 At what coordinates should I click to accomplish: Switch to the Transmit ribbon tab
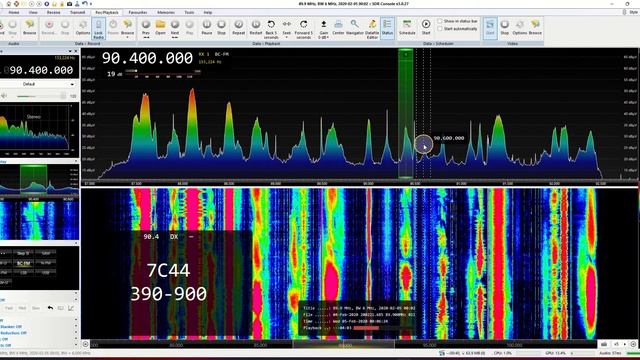[x=78, y=13]
